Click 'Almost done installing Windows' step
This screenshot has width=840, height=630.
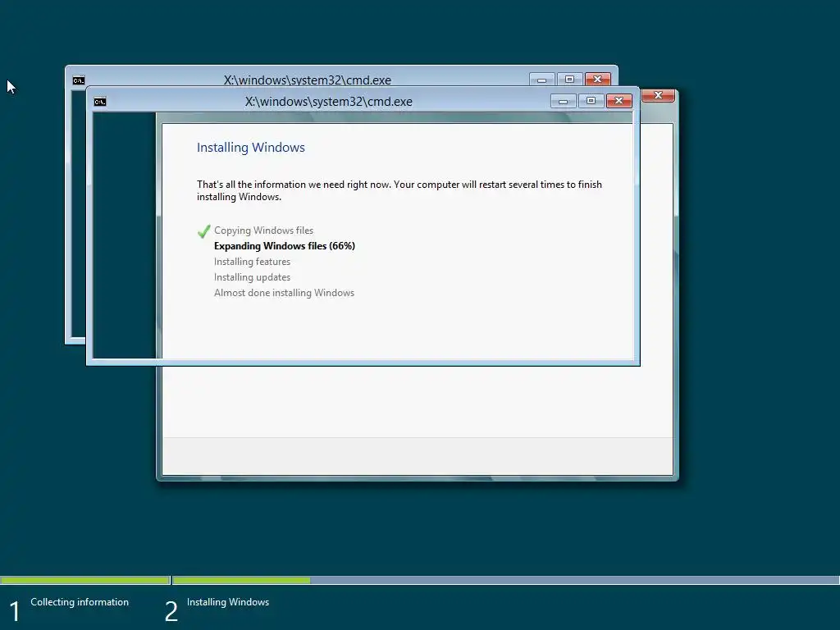[x=284, y=293]
